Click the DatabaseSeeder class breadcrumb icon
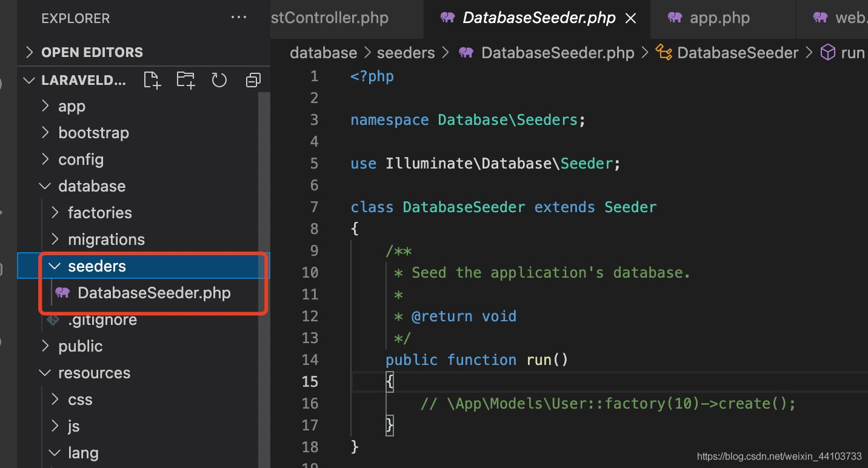Image resolution: width=868 pixels, height=468 pixels. click(x=664, y=53)
